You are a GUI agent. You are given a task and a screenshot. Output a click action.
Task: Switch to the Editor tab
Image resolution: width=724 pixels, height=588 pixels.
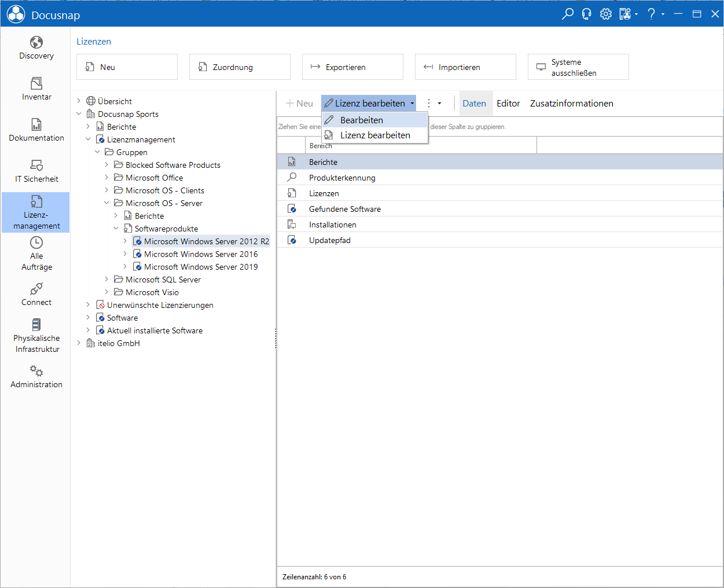(508, 104)
